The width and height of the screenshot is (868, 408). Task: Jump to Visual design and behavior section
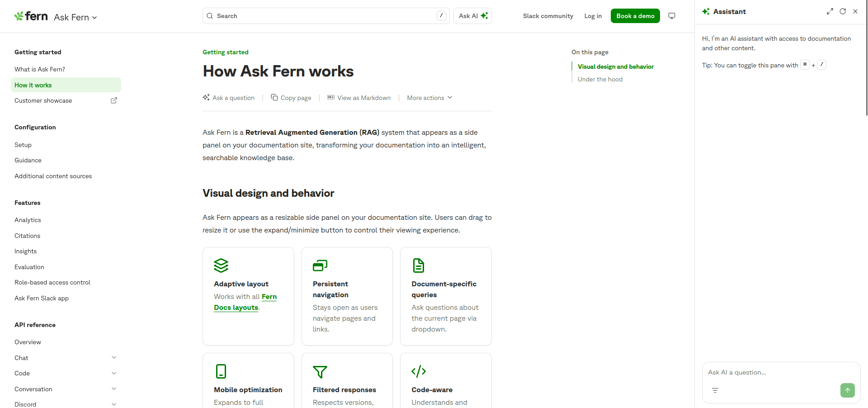[x=616, y=66]
